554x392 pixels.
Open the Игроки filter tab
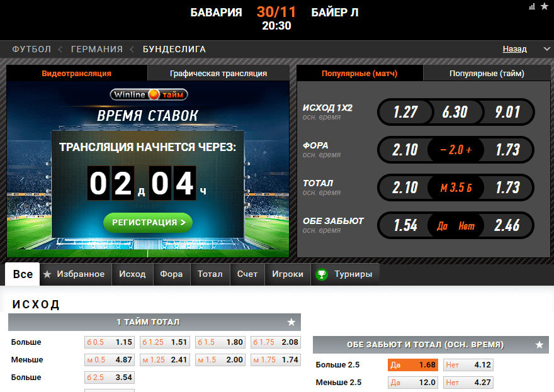[288, 274]
